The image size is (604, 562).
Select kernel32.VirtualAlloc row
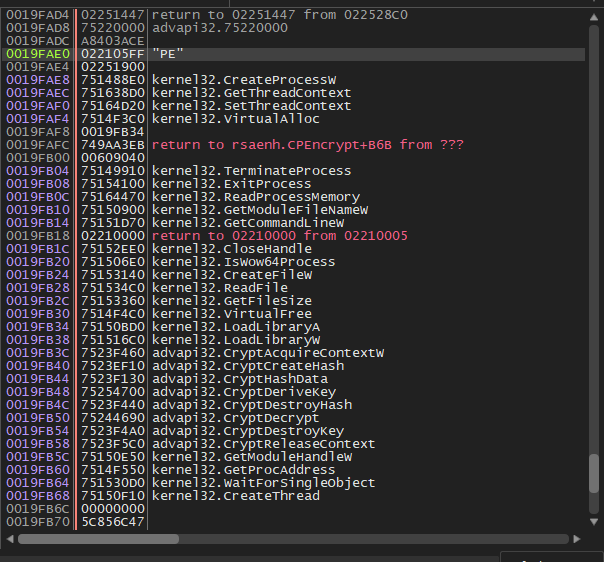[236, 119]
